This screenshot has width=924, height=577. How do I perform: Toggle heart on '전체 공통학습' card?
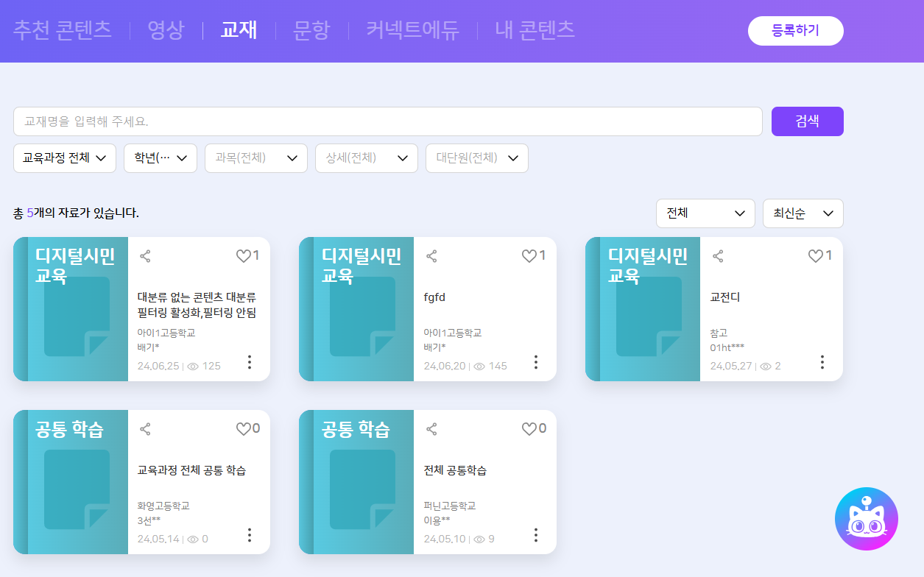pyautogui.click(x=529, y=429)
